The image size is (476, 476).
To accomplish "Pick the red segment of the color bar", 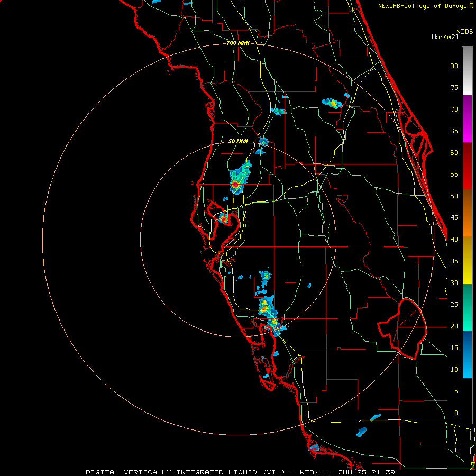I will pos(467,166).
